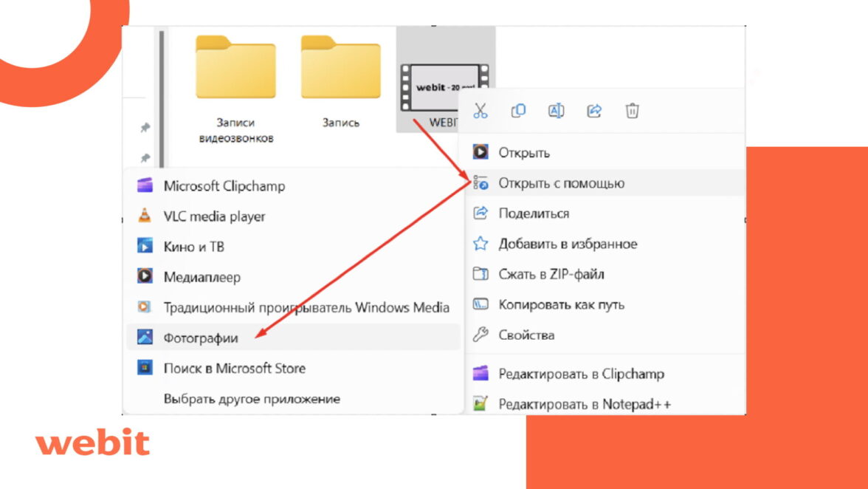Viewport: 868px width, 489px height.
Task: Click the sidebar vertical scrollbar
Action: (162, 100)
